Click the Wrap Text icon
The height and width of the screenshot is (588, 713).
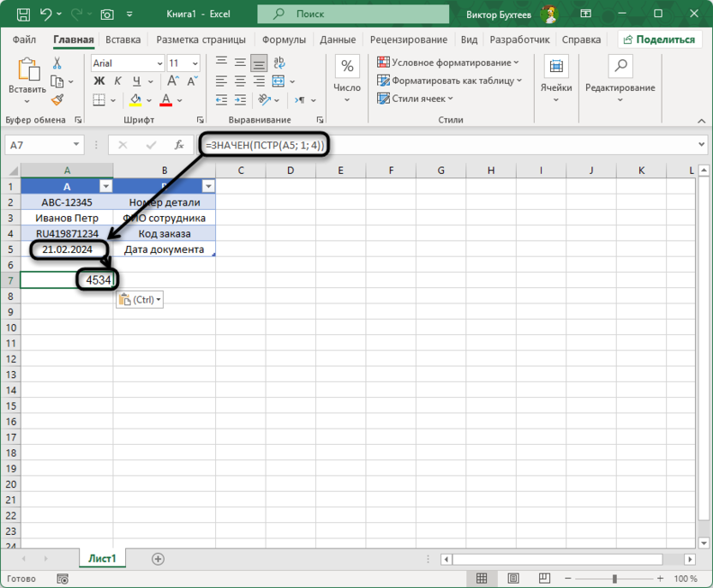click(279, 63)
